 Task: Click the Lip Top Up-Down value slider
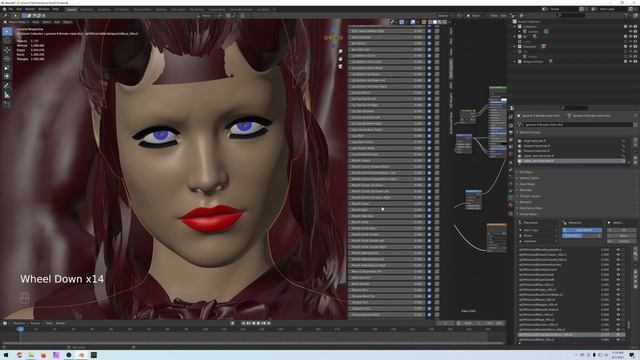[387, 111]
